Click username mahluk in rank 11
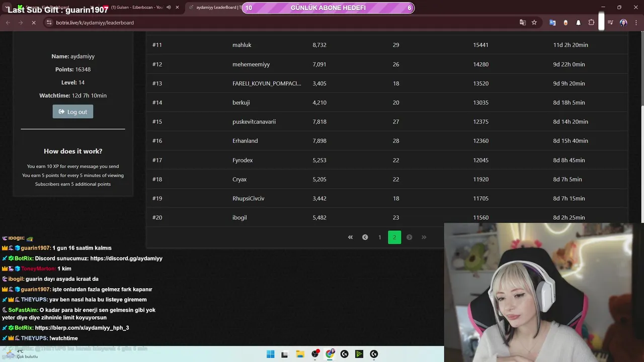The width and height of the screenshot is (644, 362). (x=242, y=45)
